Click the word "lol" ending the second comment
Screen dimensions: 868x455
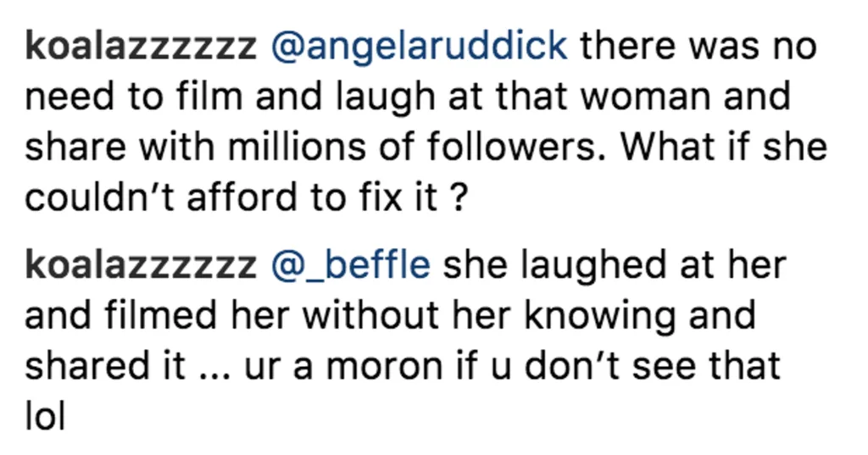(x=45, y=416)
